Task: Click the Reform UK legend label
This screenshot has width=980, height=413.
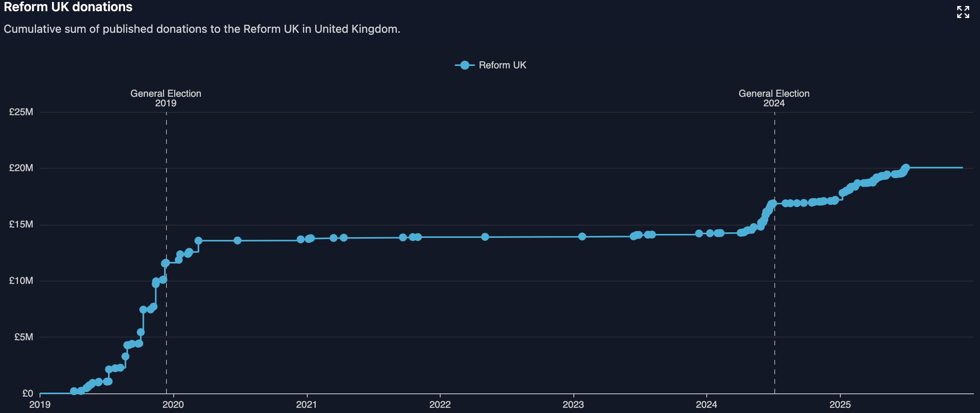Action: click(502, 65)
